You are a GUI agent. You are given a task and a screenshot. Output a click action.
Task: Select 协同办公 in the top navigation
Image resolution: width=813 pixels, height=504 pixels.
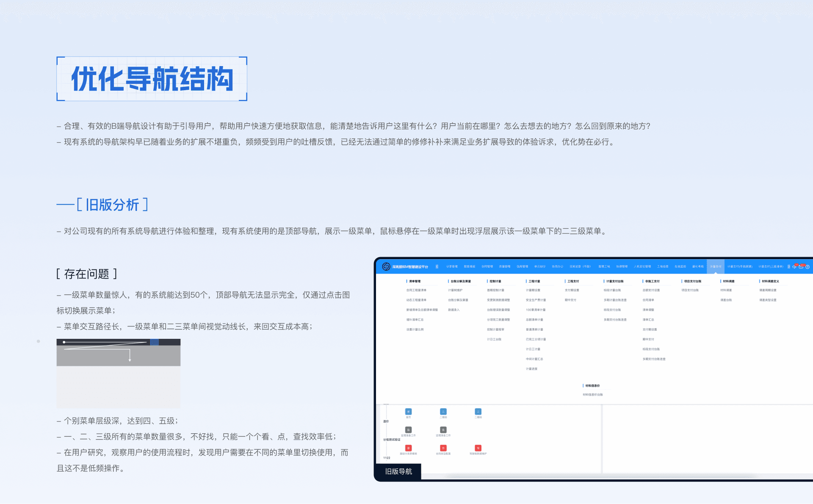[557, 267]
